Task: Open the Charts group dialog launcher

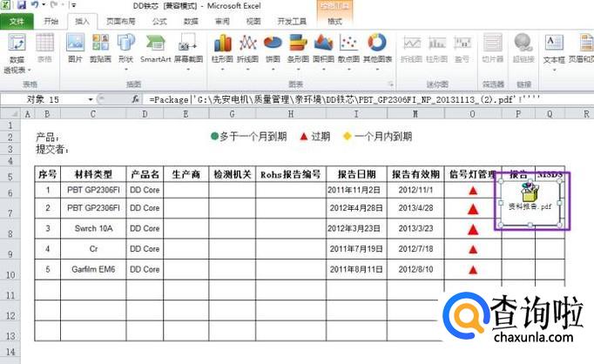Action: (390, 84)
